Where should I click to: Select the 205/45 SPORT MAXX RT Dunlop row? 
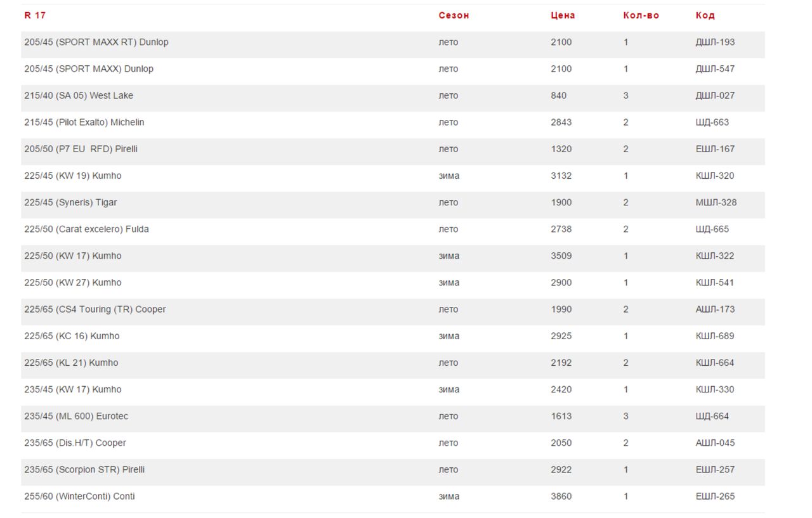click(393, 42)
